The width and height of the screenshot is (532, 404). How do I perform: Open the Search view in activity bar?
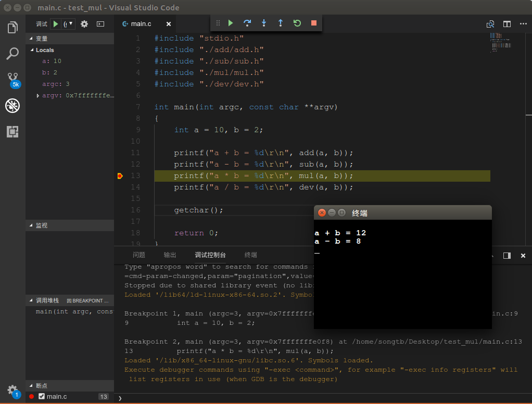pyautogui.click(x=12, y=54)
